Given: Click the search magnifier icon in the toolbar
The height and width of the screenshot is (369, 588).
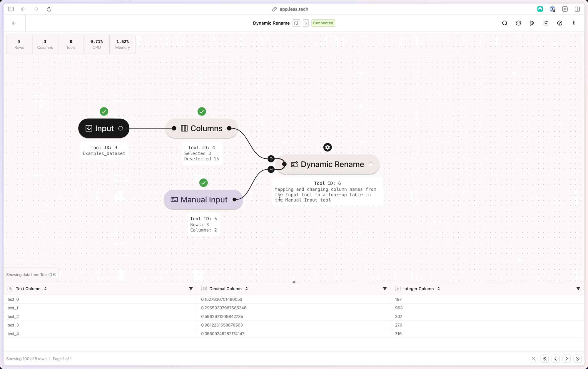Looking at the screenshot, I should tap(505, 23).
